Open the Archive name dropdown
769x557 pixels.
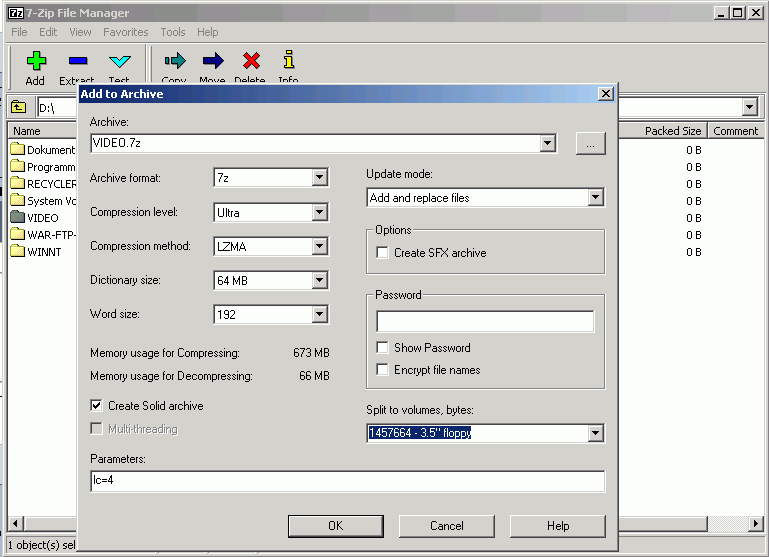coord(547,143)
